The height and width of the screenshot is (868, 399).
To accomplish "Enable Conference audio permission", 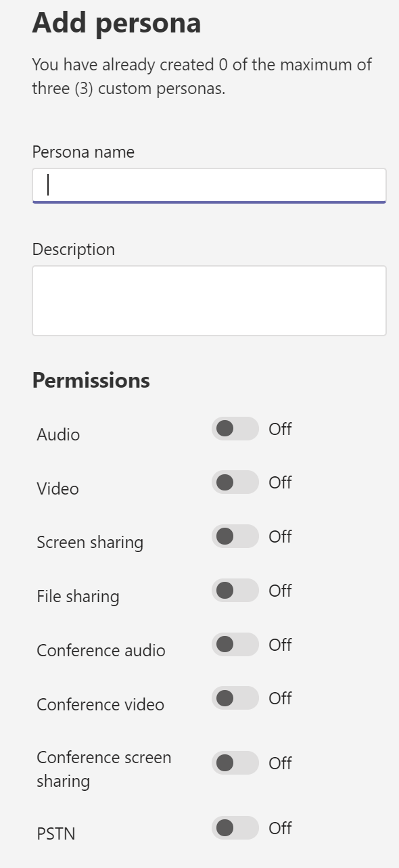I will tap(235, 645).
